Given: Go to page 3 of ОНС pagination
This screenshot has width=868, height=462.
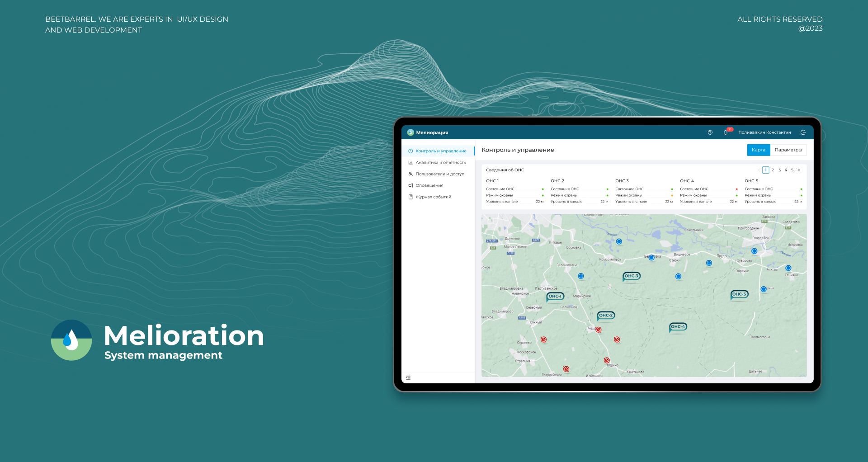Looking at the screenshot, I should point(779,170).
